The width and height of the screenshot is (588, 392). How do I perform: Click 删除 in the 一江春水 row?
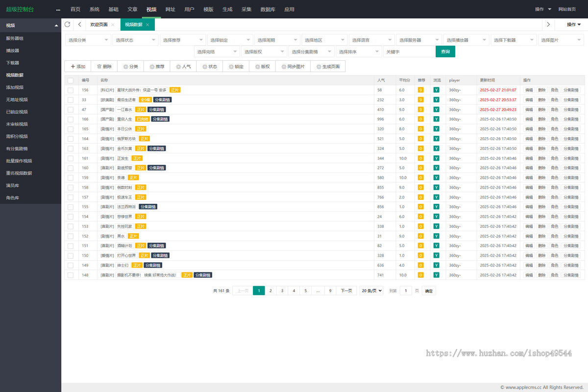coord(541,109)
